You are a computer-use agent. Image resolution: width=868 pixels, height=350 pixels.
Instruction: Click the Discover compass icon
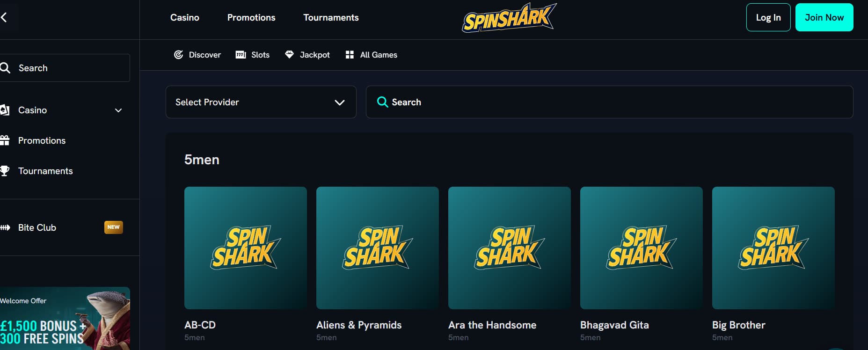178,55
